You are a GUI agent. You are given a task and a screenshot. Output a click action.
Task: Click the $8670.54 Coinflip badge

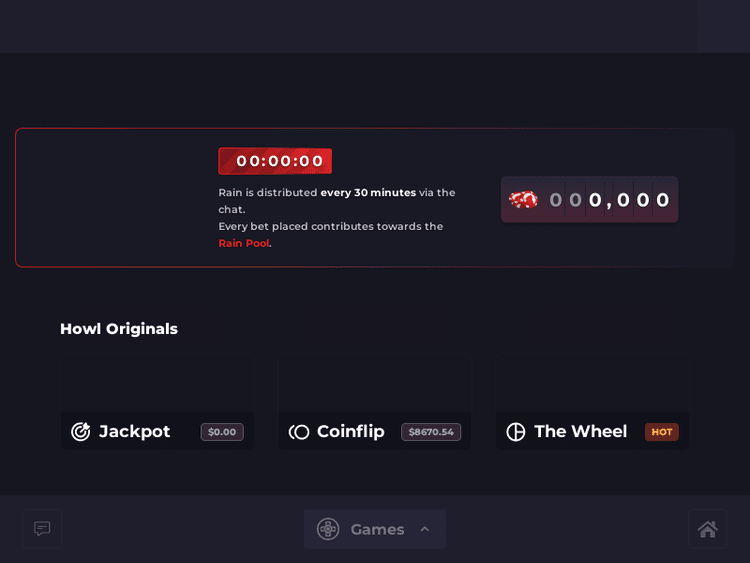point(431,432)
